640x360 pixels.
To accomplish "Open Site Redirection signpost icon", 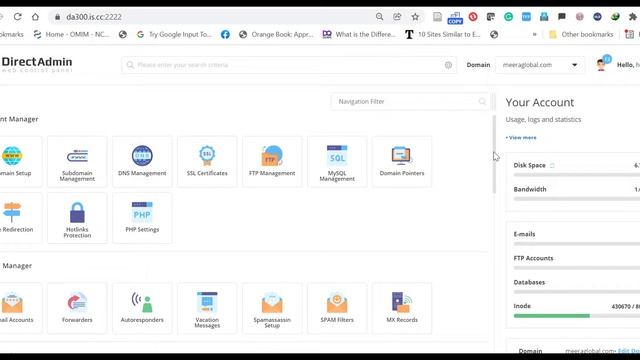I will (12, 212).
